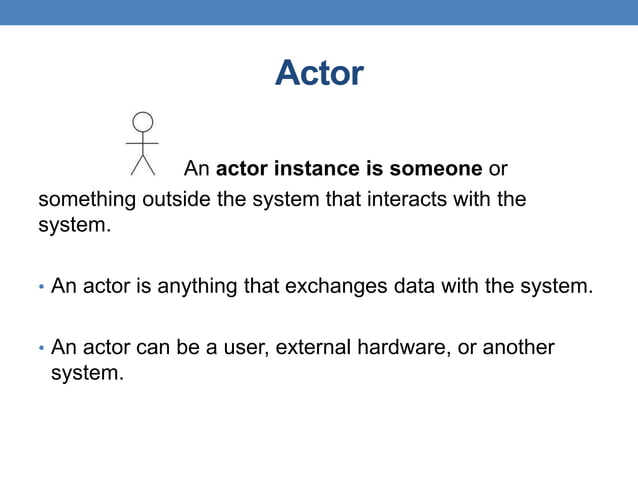Click the stick figure's legs

click(143, 165)
